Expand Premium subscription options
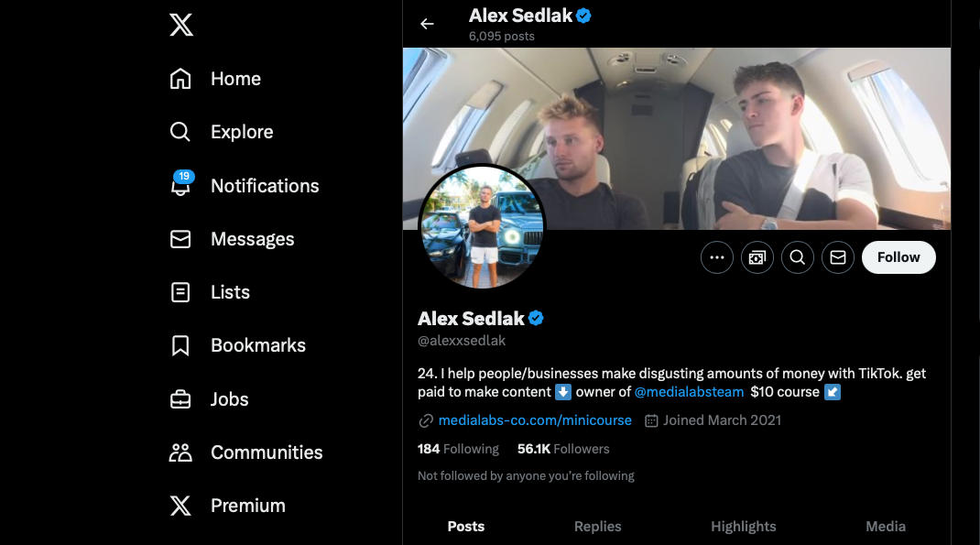The height and width of the screenshot is (545, 980). 247,506
